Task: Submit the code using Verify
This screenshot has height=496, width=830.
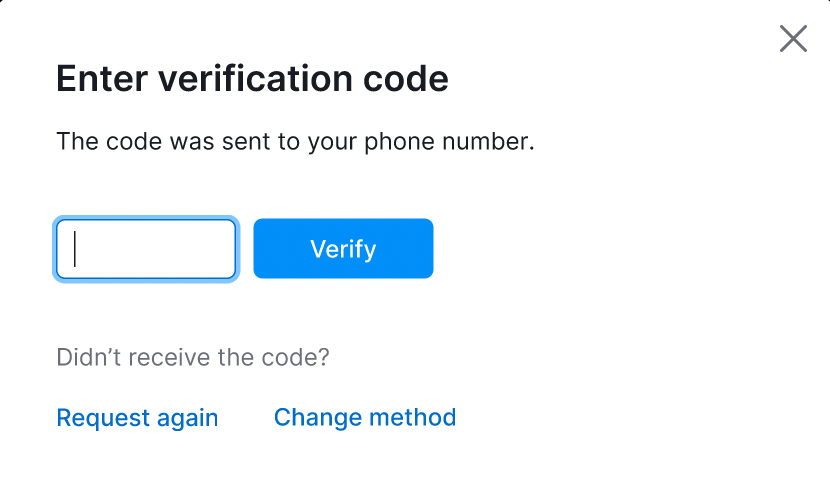Action: (343, 249)
